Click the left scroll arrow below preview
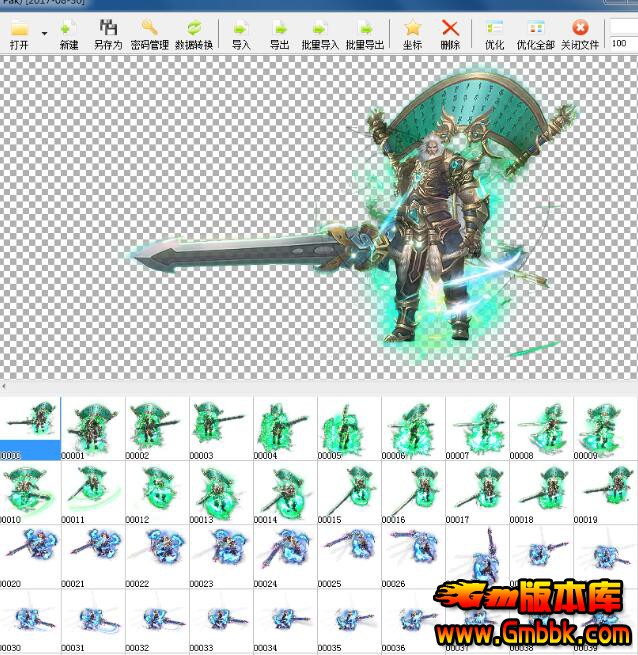This screenshot has width=638, height=655. (4, 386)
